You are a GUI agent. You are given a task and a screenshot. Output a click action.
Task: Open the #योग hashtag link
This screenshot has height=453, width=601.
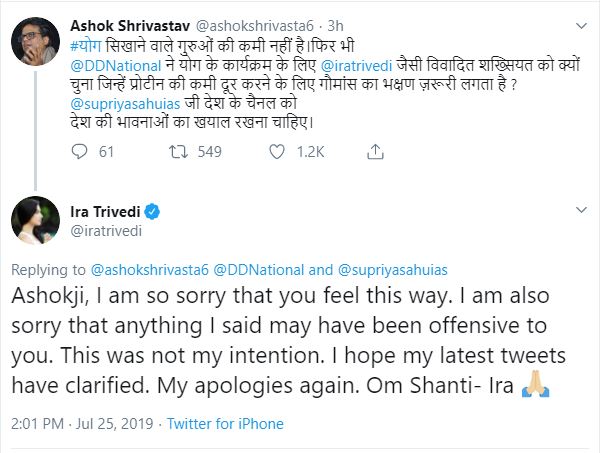pyautogui.click(x=87, y=47)
